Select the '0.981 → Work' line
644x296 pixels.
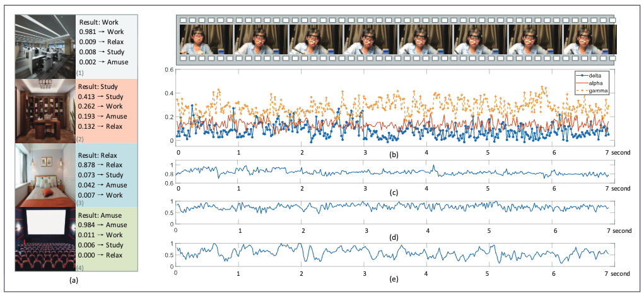101,32
